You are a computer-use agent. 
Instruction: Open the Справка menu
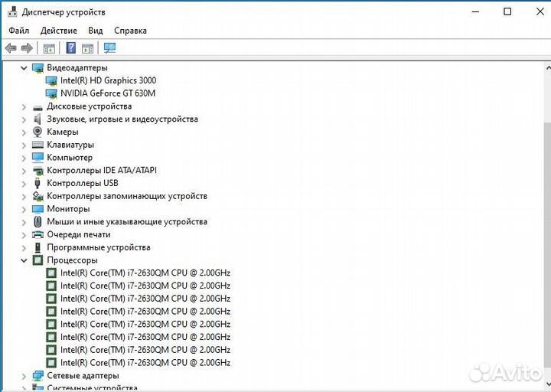pyautogui.click(x=130, y=31)
